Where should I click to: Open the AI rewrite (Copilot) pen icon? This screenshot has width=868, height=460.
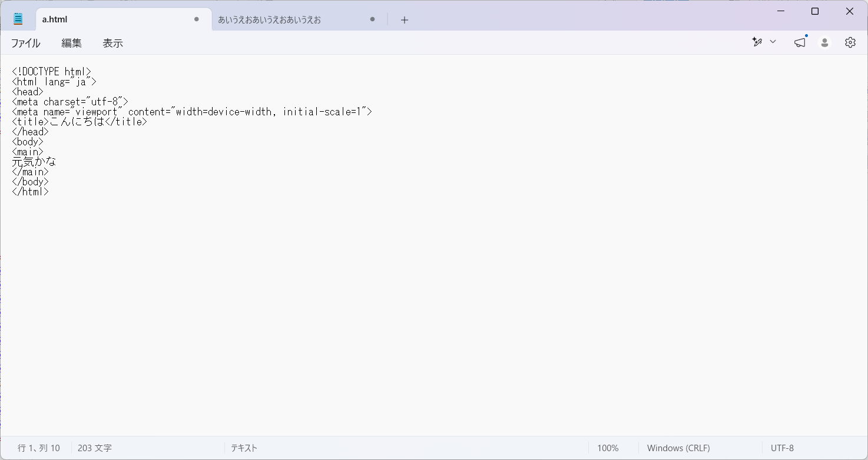click(757, 42)
